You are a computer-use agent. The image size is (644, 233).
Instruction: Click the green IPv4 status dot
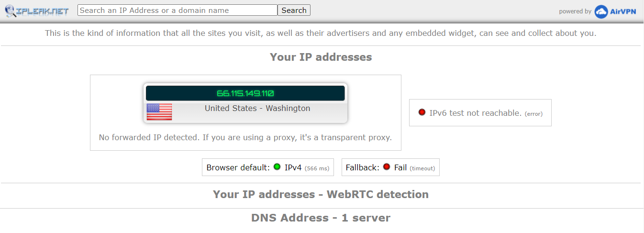(277, 167)
